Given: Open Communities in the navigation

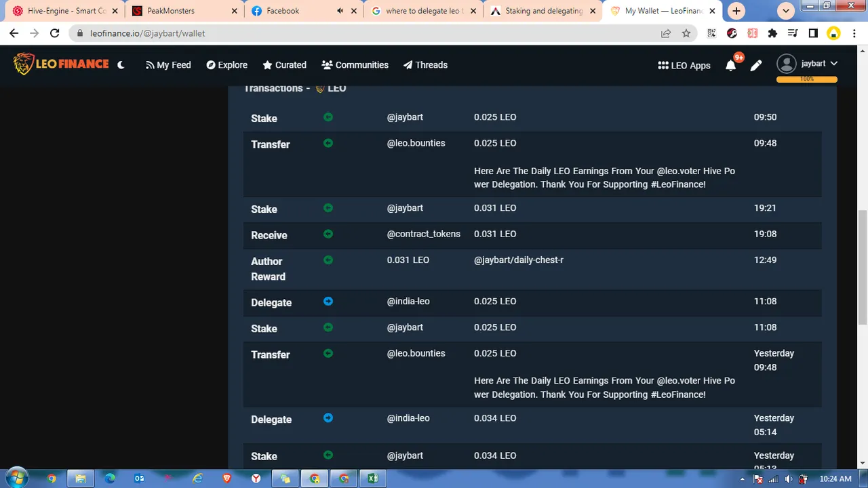Looking at the screenshot, I should point(355,65).
